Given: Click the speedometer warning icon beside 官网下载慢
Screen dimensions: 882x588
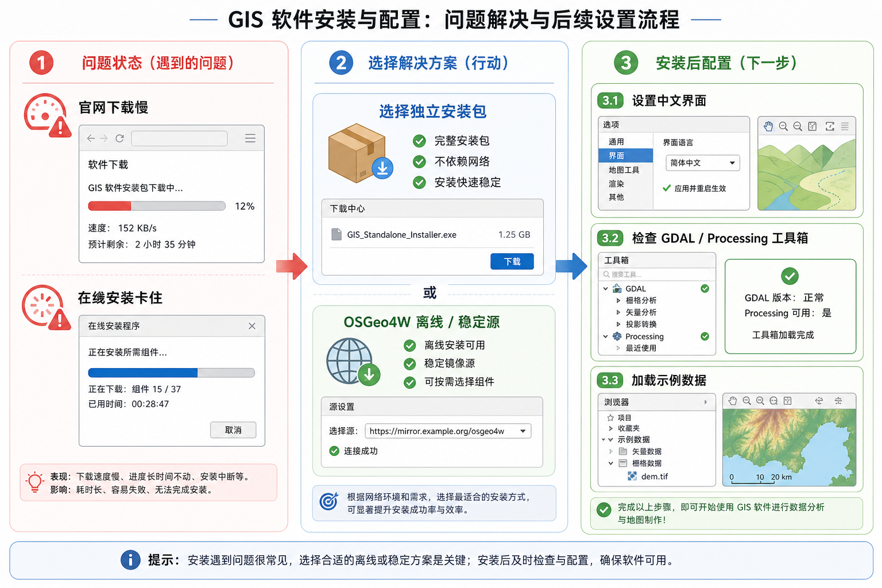Looking at the screenshot, I should [x=47, y=115].
